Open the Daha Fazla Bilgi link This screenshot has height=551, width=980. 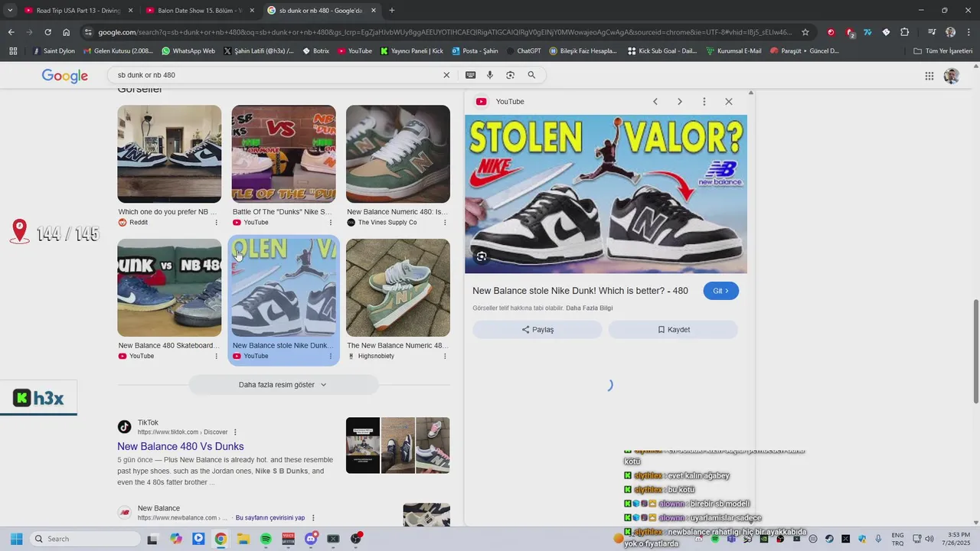click(x=589, y=308)
